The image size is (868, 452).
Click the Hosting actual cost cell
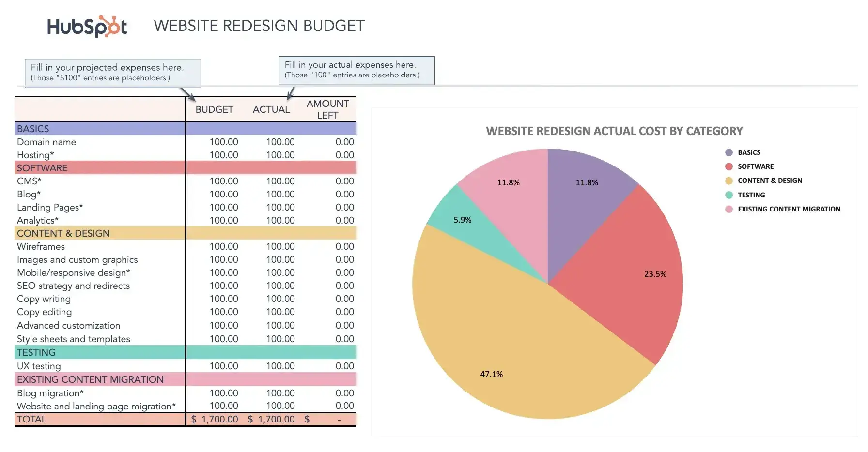[280, 155]
